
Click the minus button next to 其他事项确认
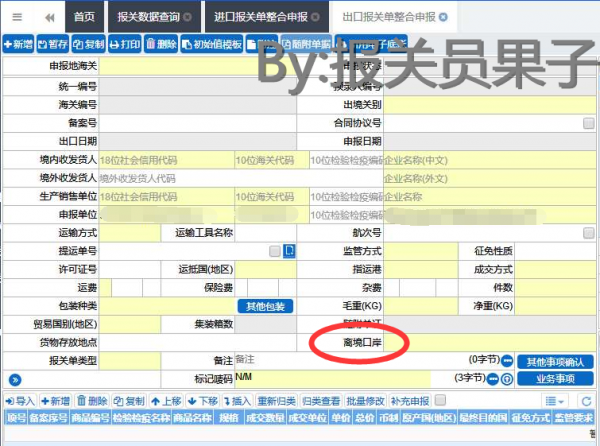click(x=507, y=361)
